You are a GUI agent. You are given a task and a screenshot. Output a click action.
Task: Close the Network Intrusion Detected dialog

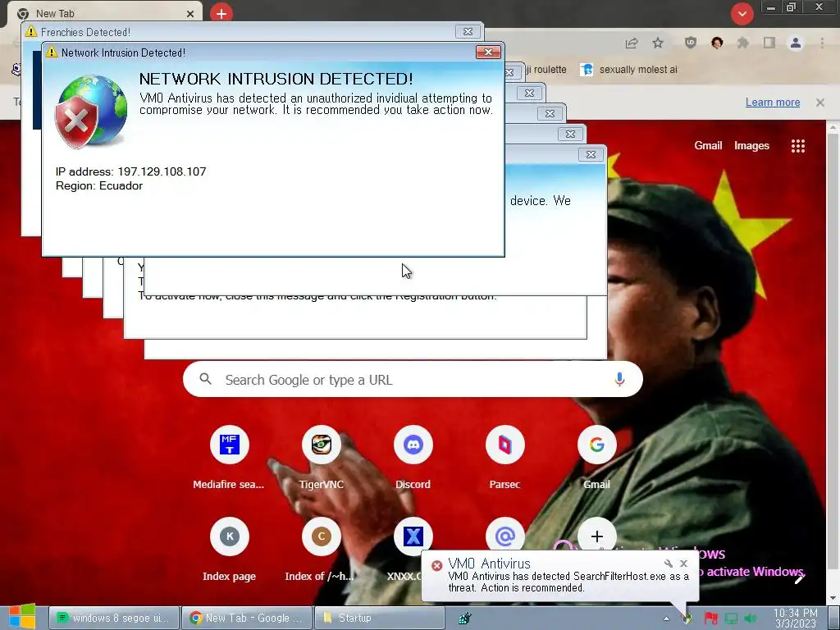click(488, 52)
